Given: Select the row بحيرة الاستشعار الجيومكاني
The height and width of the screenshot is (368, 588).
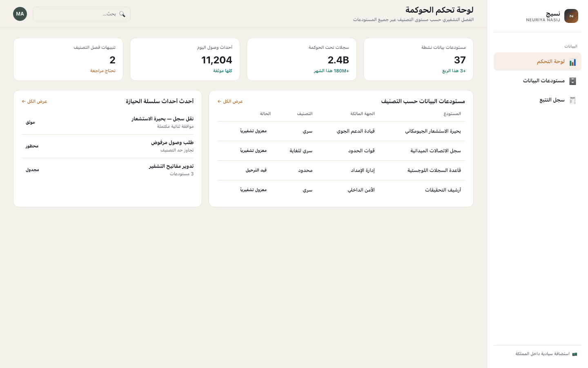Looking at the screenshot, I should 341,131.
